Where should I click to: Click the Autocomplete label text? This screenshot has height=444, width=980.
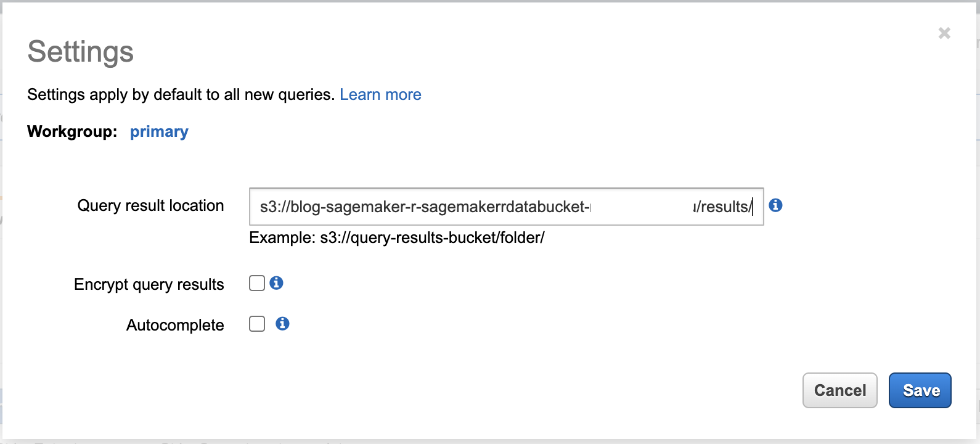coord(175,325)
